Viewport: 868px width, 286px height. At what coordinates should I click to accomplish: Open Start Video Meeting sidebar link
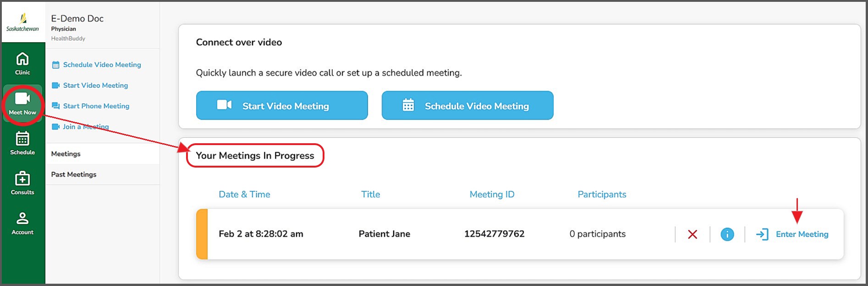[95, 85]
